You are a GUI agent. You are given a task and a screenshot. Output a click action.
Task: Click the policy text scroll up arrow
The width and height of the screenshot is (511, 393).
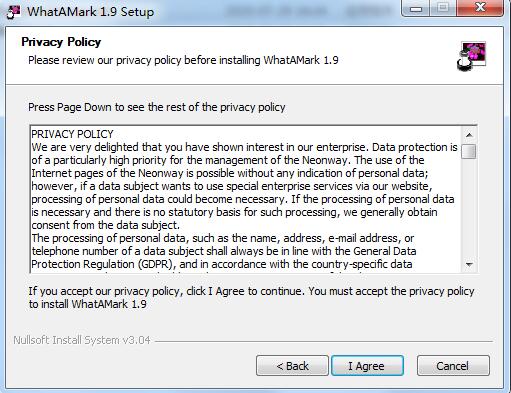tap(469, 135)
